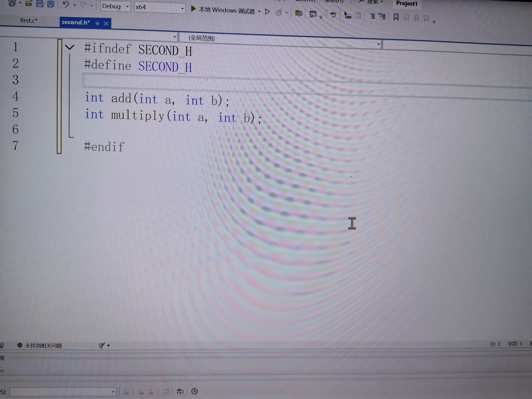Click the show output source combo box
This screenshot has width=532, height=399.
(63, 392)
